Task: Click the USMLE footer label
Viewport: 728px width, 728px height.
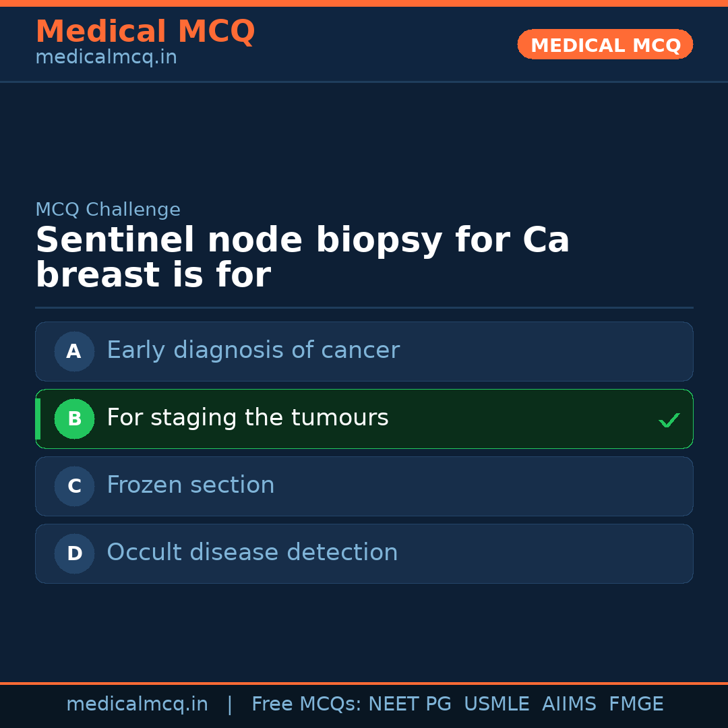Action: coord(496,704)
